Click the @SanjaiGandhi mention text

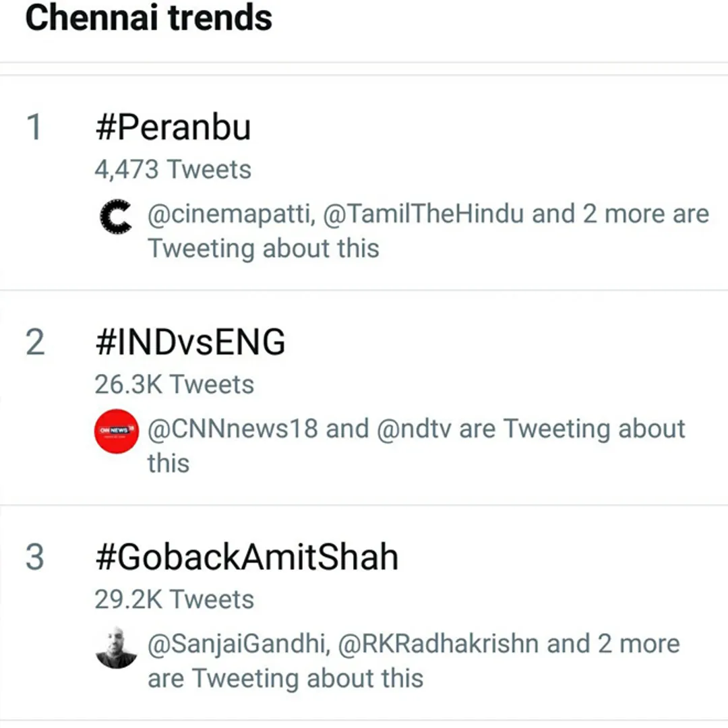click(x=239, y=644)
